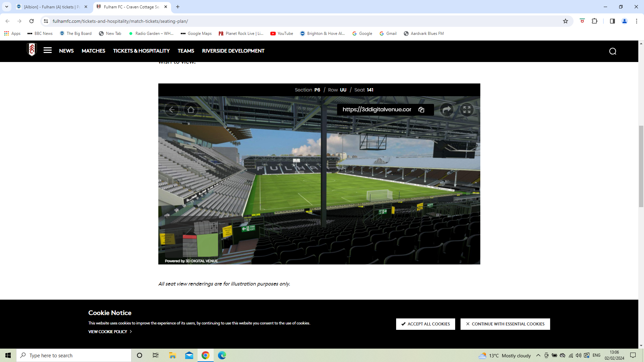The image size is (644, 362).
Task: Click the browser forward arrow
Action: click(19, 21)
